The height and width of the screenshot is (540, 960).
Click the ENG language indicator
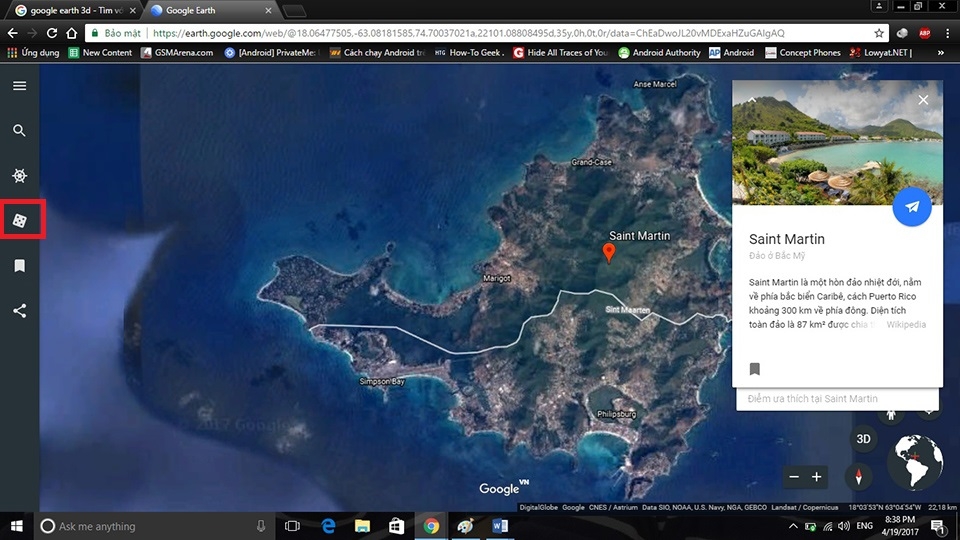(x=864, y=526)
